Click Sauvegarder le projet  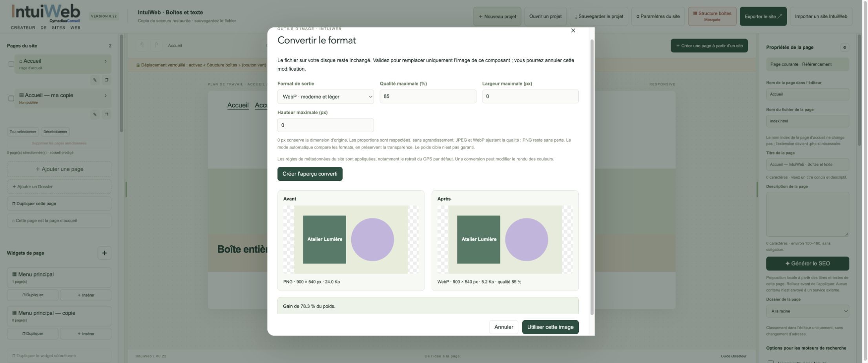point(599,16)
